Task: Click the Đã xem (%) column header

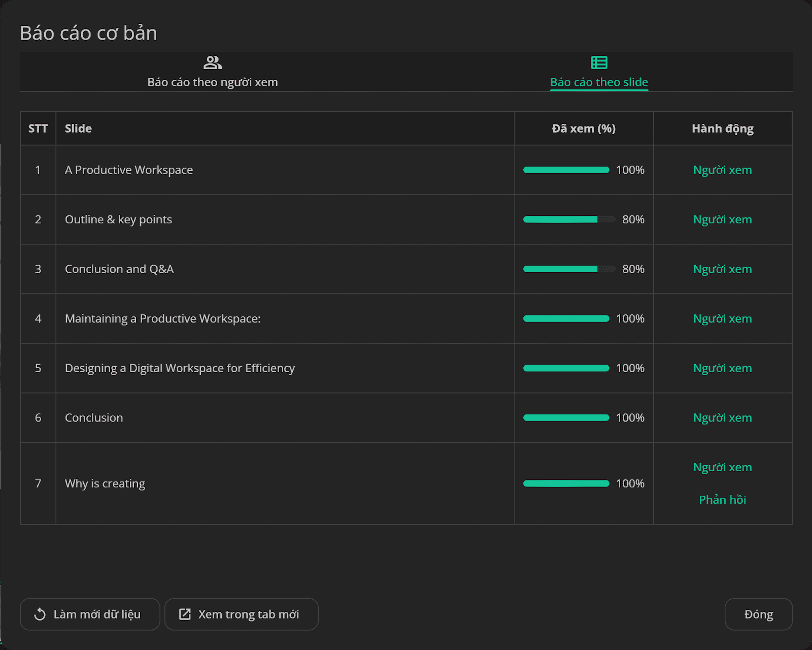Action: coord(584,128)
